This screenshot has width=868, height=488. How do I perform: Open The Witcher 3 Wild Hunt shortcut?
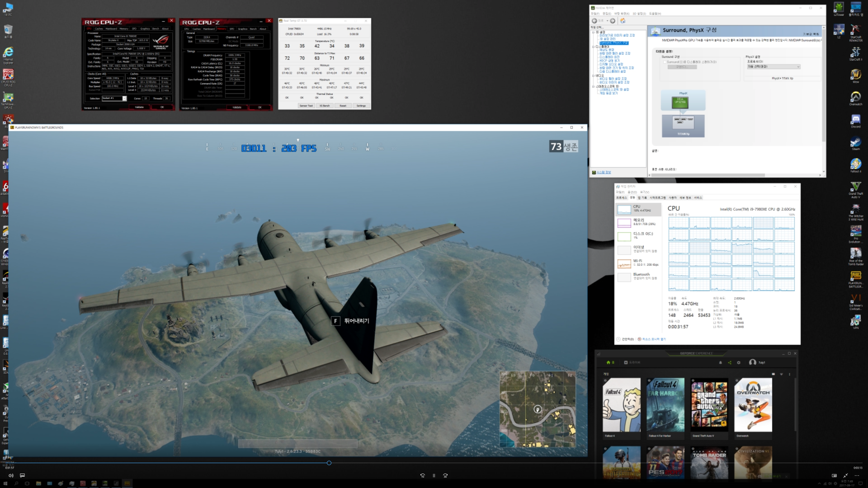click(x=855, y=212)
